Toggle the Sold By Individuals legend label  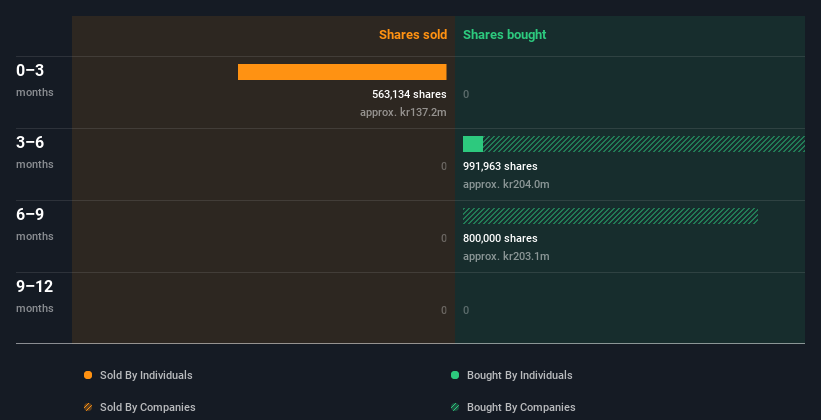point(146,375)
